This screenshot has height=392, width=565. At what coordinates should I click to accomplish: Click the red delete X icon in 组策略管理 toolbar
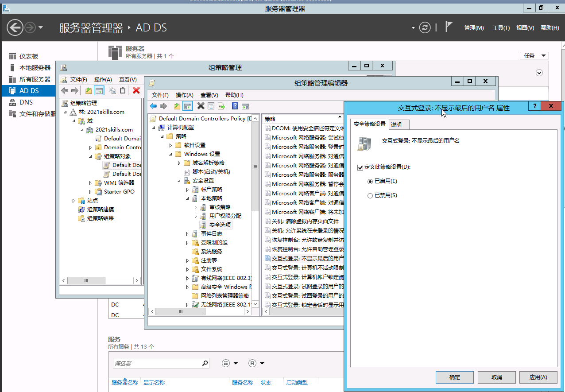[136, 90]
